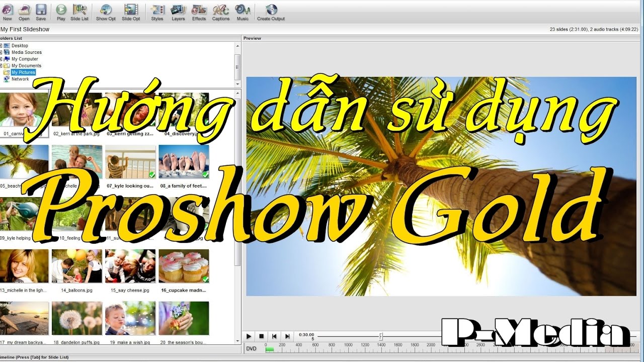Select the 15_say cheese.jpg thumbnail
The width and height of the screenshot is (644, 362).
point(131,266)
